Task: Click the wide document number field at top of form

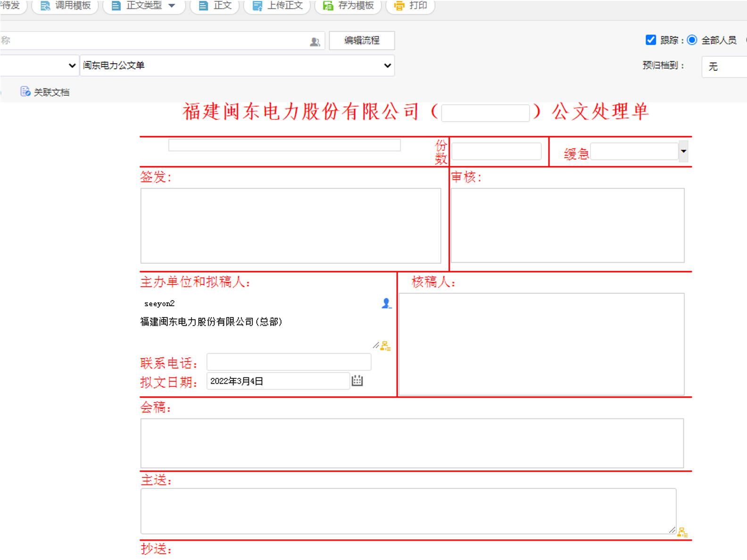Action: click(x=284, y=145)
